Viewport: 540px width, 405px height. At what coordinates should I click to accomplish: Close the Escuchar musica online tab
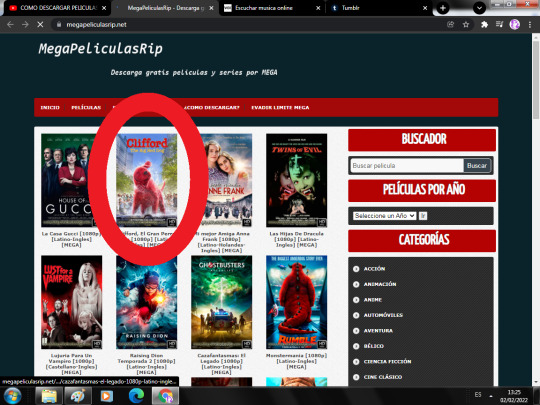[318, 8]
